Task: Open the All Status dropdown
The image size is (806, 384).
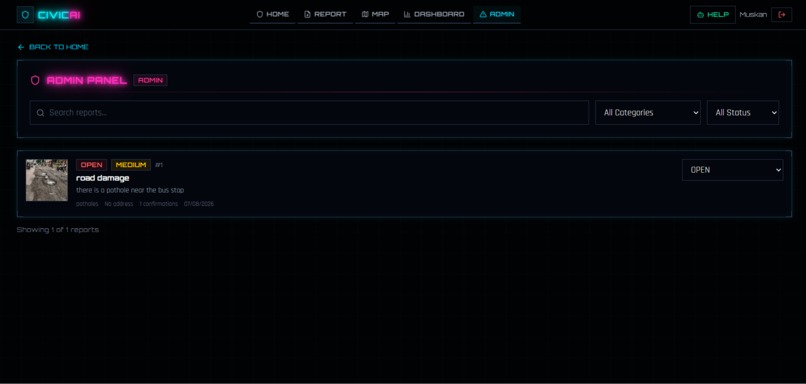Action: 743,113
